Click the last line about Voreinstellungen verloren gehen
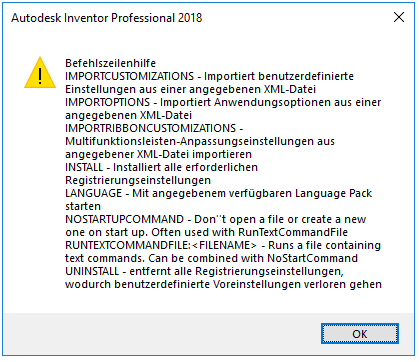Image resolution: width=420 pixels, height=362 pixels. pos(223,284)
